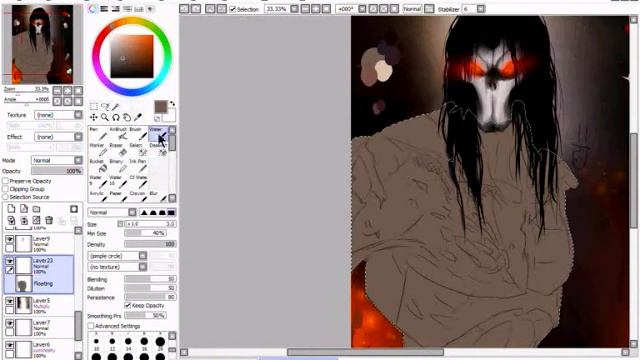The width and height of the screenshot is (640, 360).
Task: Enable Advanced Settings
Action: [91, 326]
